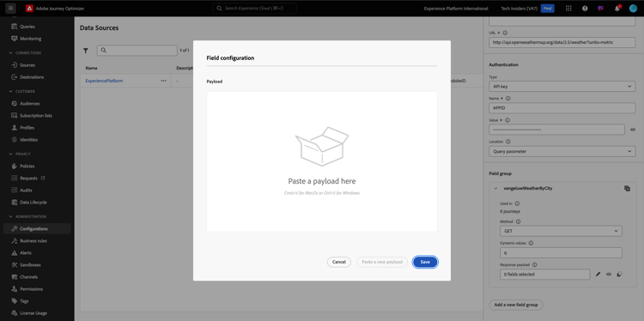Save the field configuration
644x321 pixels.
(x=425, y=262)
